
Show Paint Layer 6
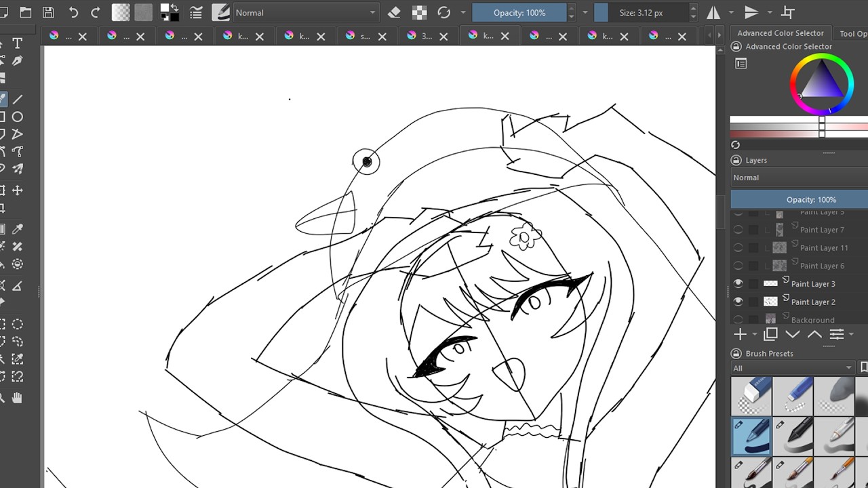tap(738, 266)
